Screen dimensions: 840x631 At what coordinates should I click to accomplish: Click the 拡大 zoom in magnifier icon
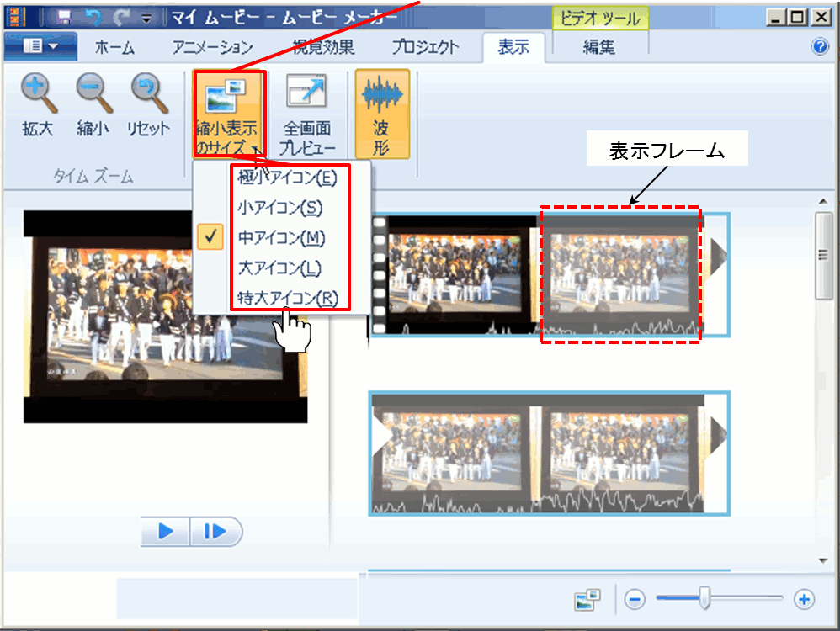pos(38,94)
